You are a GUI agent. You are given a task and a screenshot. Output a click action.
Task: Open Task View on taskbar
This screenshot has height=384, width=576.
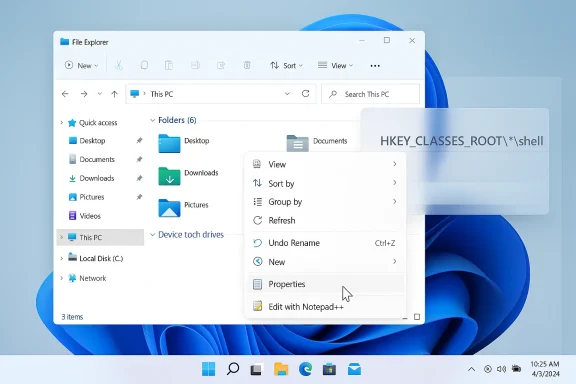click(257, 369)
